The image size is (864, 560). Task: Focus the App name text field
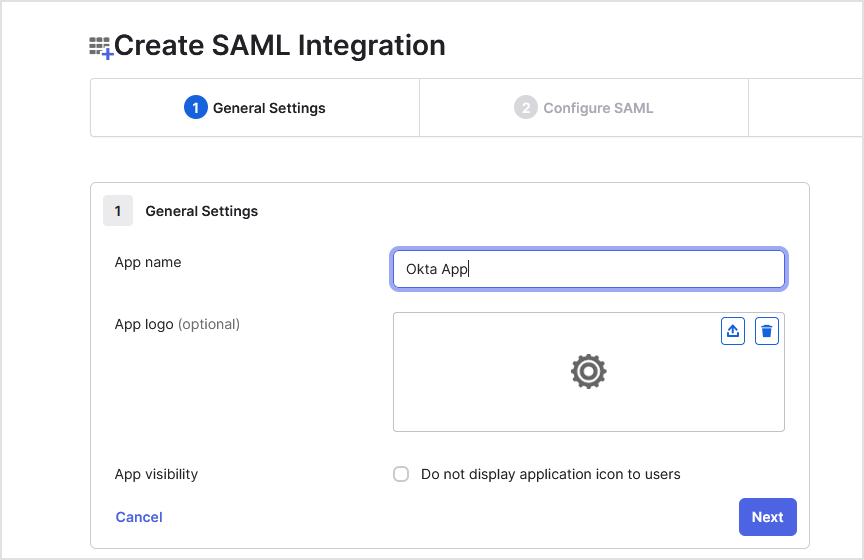pyautogui.click(x=589, y=269)
